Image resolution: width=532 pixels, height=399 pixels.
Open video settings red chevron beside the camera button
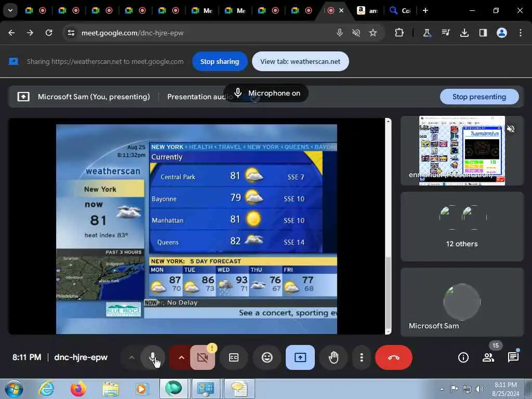[181, 357]
